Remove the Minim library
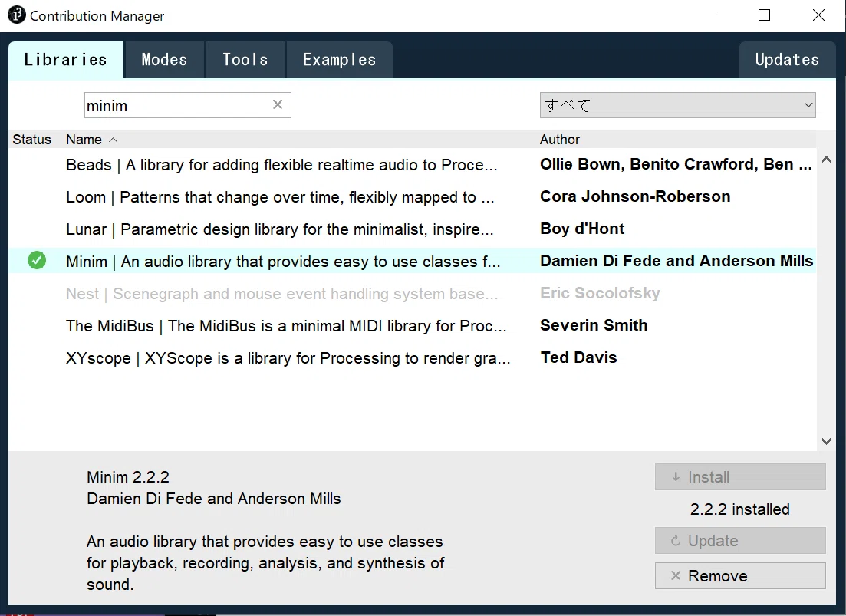The height and width of the screenshot is (616, 846). 740,576
